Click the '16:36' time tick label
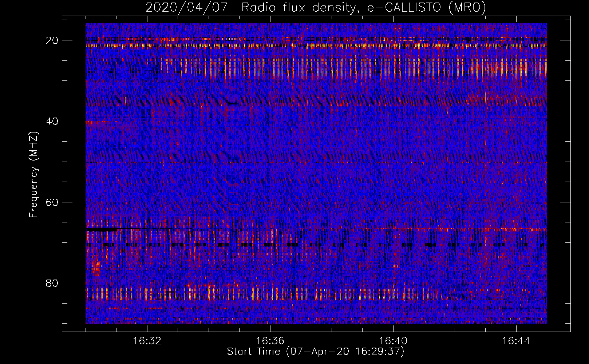Image resolution: width=589 pixels, height=364 pixels. coord(270,341)
